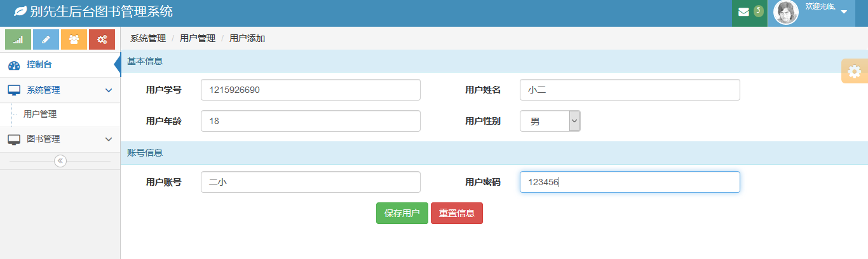Focus the 用户账号 input field
The height and width of the screenshot is (259, 868).
tap(311, 182)
